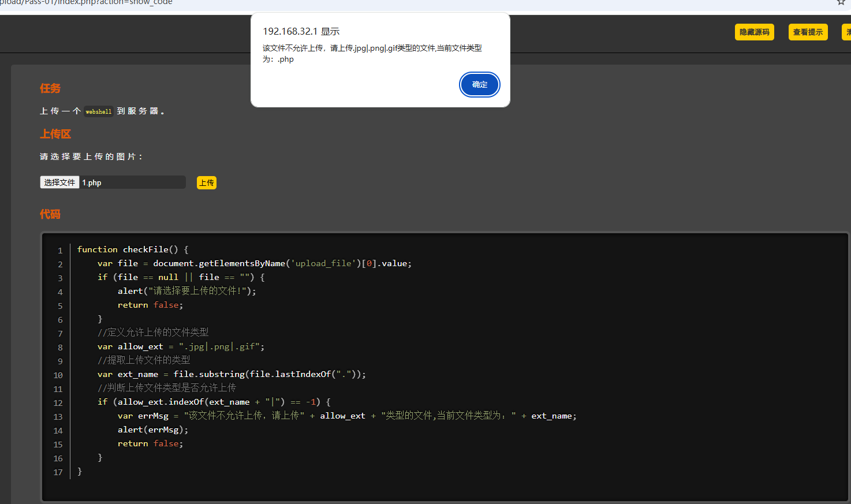Viewport: 851px width, 504px height.
Task: Click the selected file name 1.php
Action: click(92, 183)
